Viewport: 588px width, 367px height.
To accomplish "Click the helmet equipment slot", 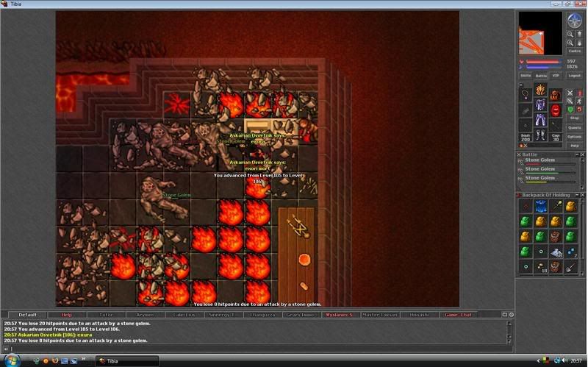I will pyautogui.click(x=540, y=90).
